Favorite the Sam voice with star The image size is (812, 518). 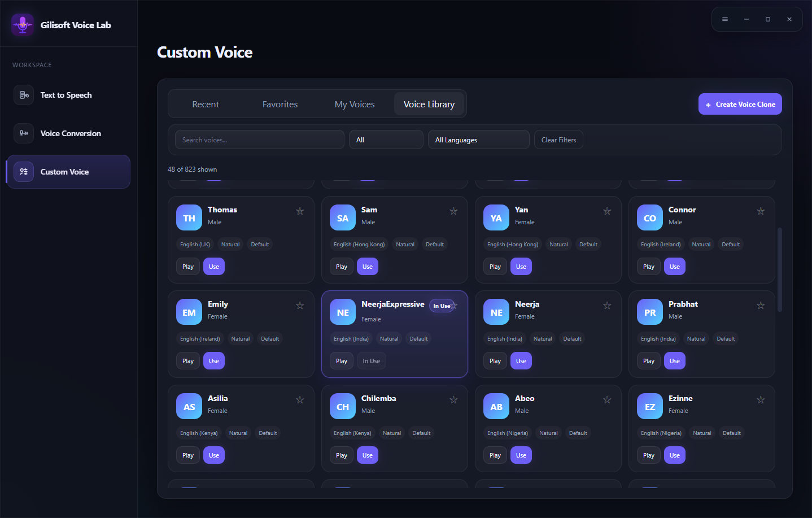pyautogui.click(x=453, y=211)
